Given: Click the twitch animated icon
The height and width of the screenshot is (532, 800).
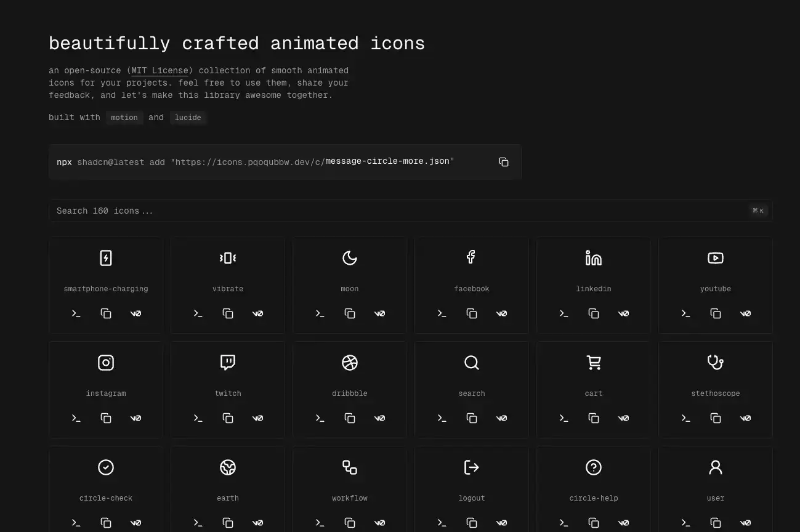Looking at the screenshot, I should [228, 363].
